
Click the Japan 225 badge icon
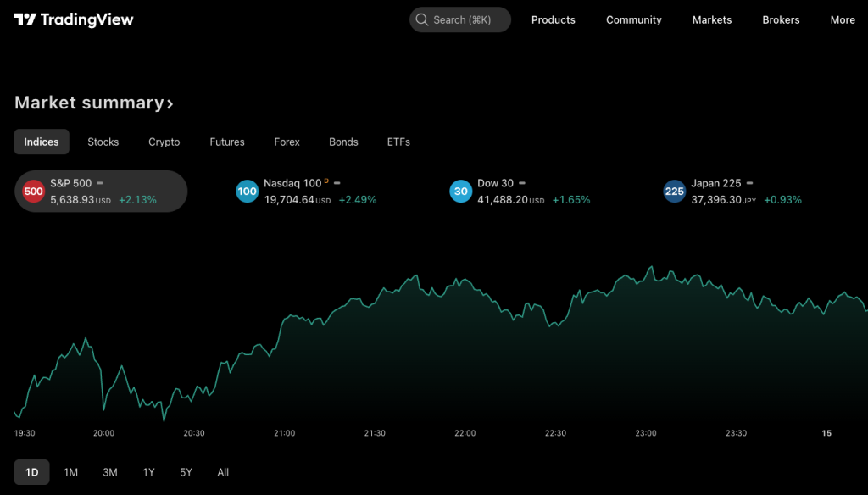point(674,192)
